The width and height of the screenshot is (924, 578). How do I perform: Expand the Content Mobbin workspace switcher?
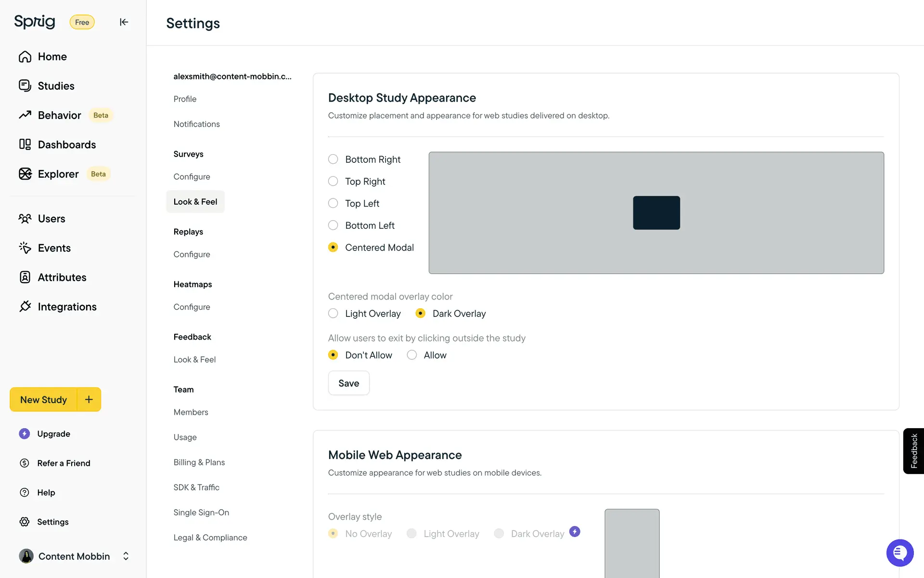(x=126, y=556)
